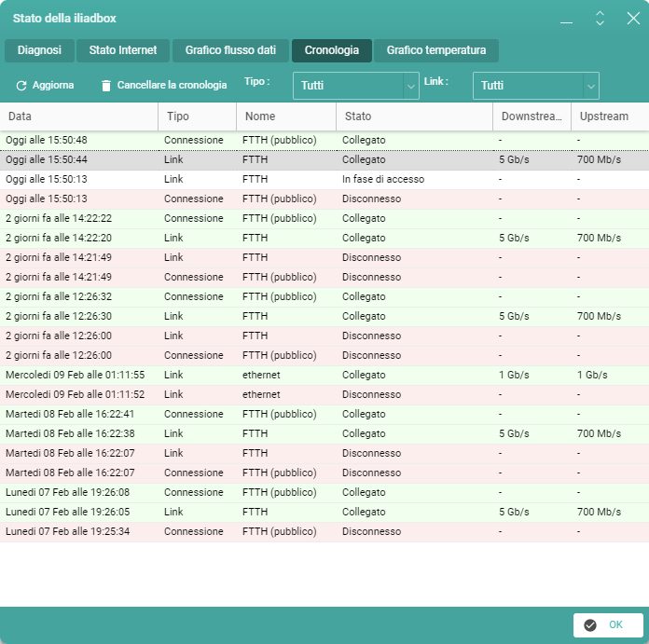Image resolution: width=649 pixels, height=644 pixels.
Task: Select row Martedì 08 Feb alle 16:22:38
Action: [324, 433]
